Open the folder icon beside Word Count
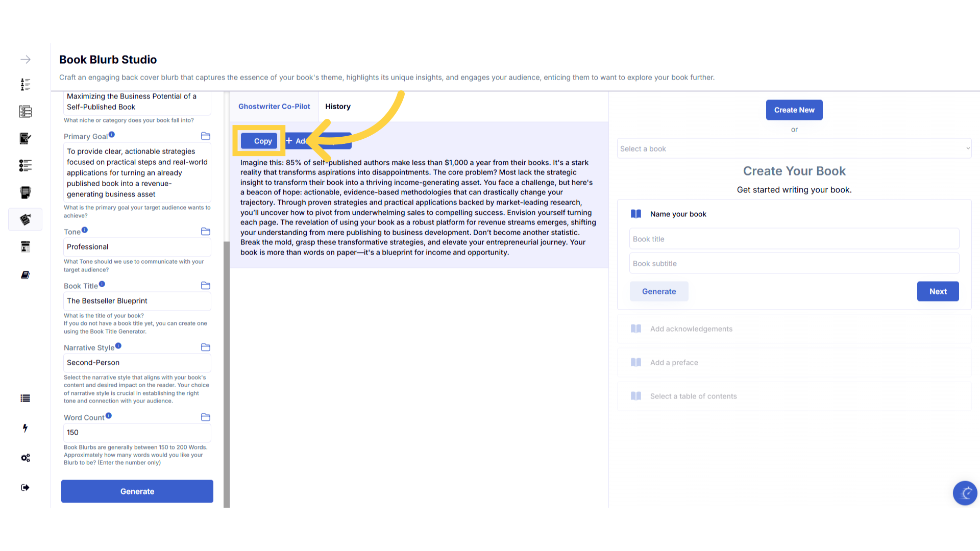 (x=206, y=417)
